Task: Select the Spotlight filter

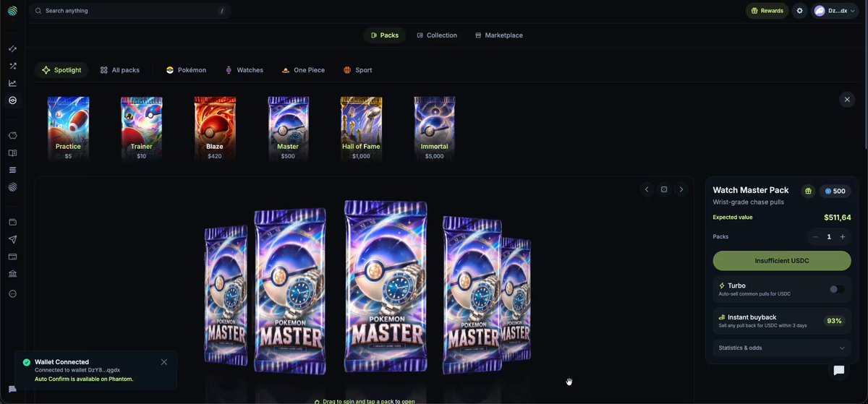Action: (61, 70)
